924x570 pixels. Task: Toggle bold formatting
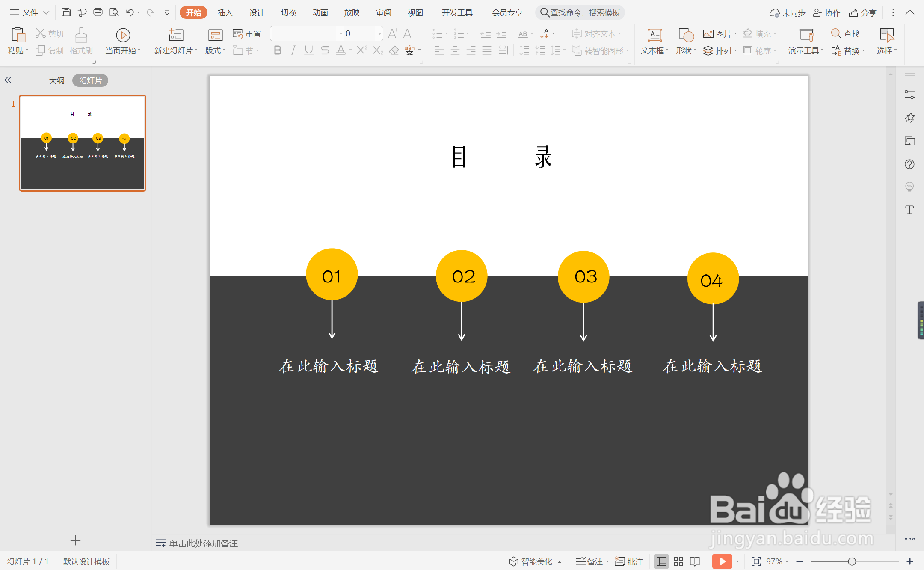(x=277, y=50)
